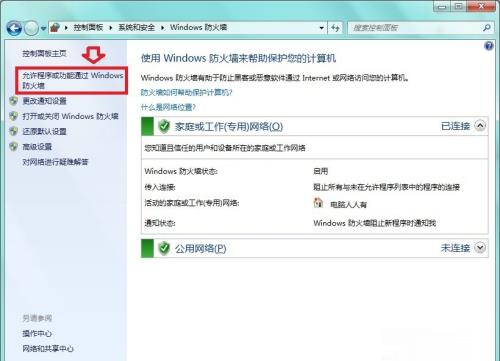This screenshot has width=500, height=361.
Task: Click Windows 防火墙状态 label
Action: (x=181, y=171)
